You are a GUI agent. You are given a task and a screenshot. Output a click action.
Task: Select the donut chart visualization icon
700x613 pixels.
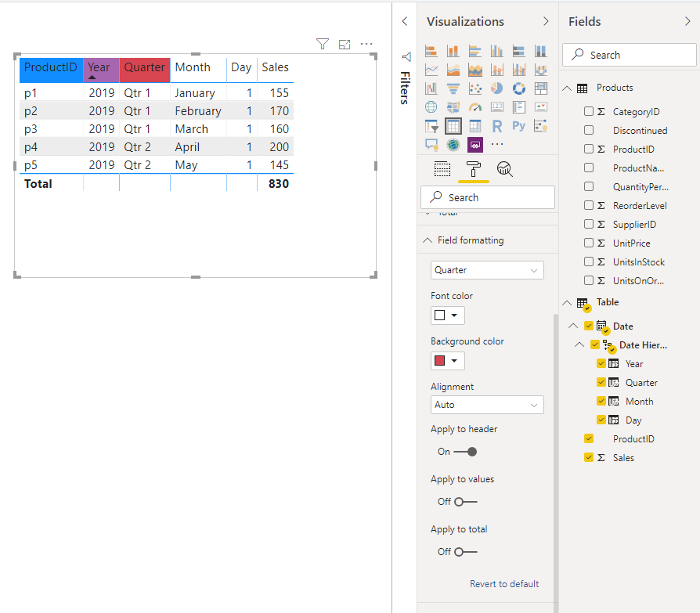point(519,88)
